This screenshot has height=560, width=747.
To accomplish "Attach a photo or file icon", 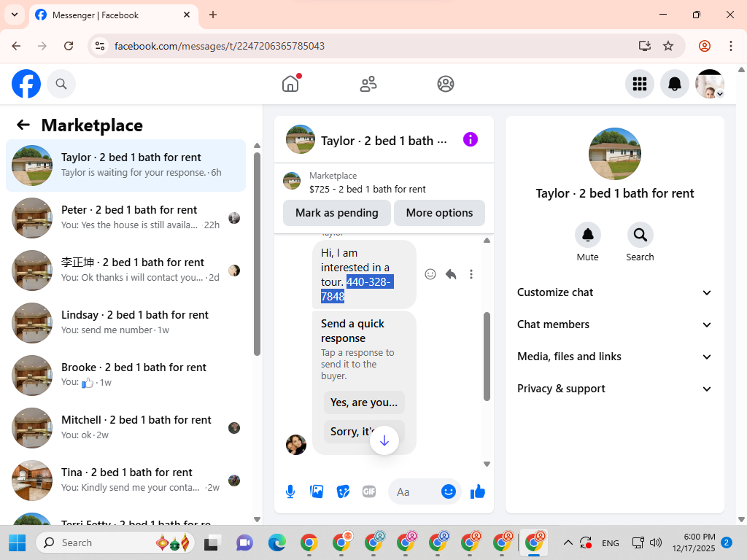I will 317,491.
